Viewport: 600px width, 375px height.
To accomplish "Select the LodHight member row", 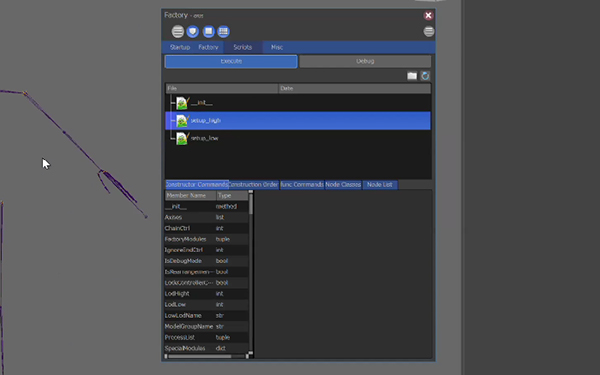I will tap(206, 293).
